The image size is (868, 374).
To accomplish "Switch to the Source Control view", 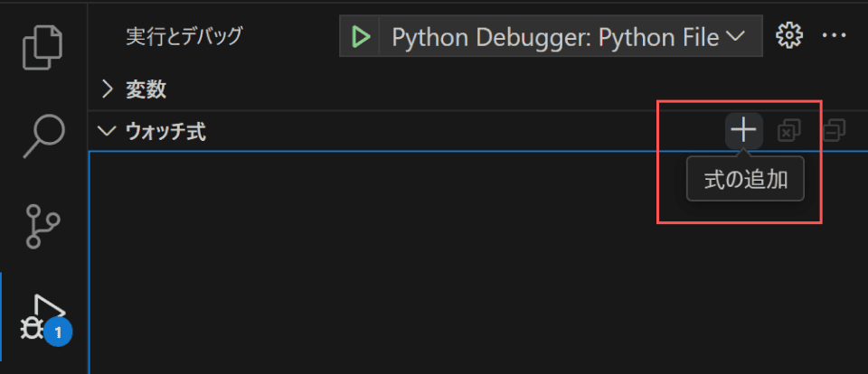I will 43,226.
